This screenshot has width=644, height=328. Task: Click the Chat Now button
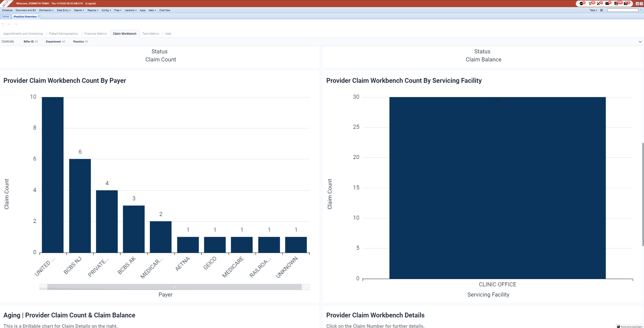click(165, 10)
